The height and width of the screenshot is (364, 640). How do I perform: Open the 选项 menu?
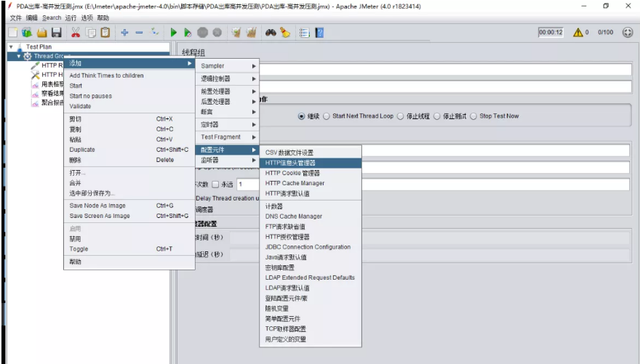click(x=87, y=18)
